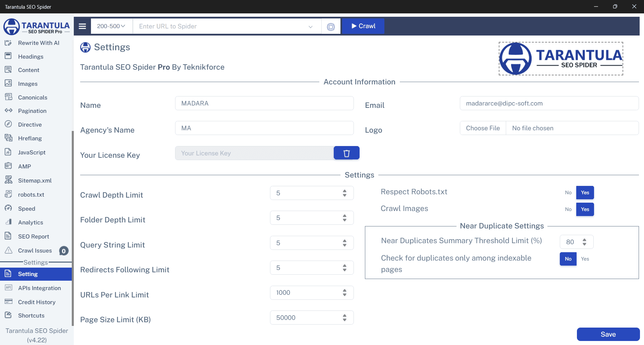Go to SEO Report section

click(34, 236)
